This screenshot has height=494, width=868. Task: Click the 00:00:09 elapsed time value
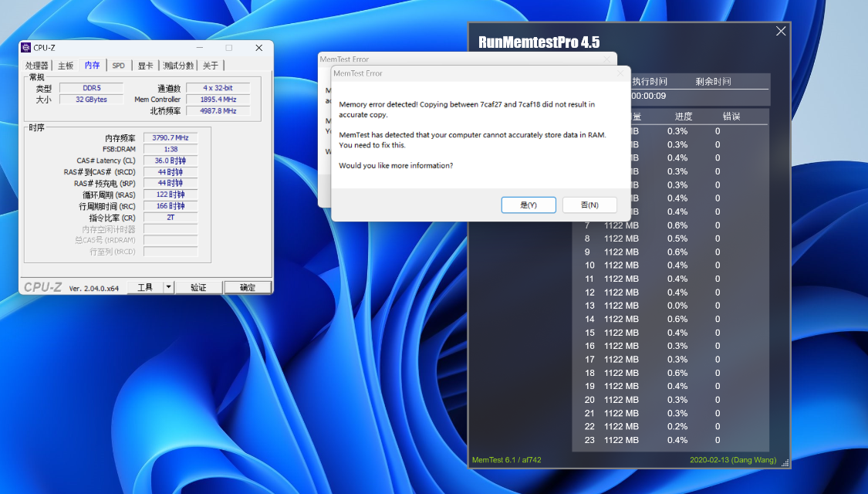[x=649, y=96]
